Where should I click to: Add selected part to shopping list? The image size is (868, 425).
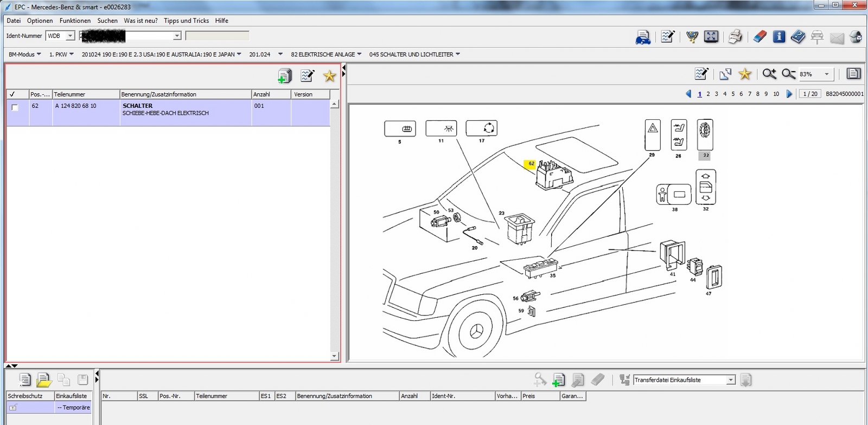[285, 76]
